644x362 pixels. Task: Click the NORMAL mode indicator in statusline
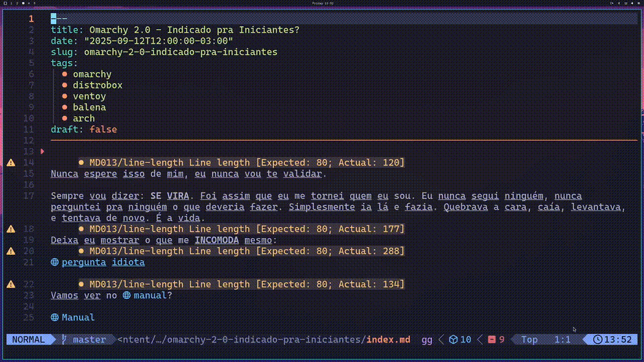[28, 339]
